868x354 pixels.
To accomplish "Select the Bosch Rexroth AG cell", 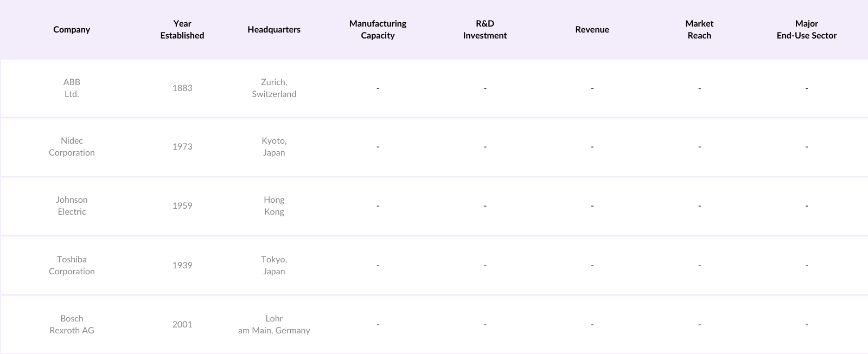I will tap(72, 324).
